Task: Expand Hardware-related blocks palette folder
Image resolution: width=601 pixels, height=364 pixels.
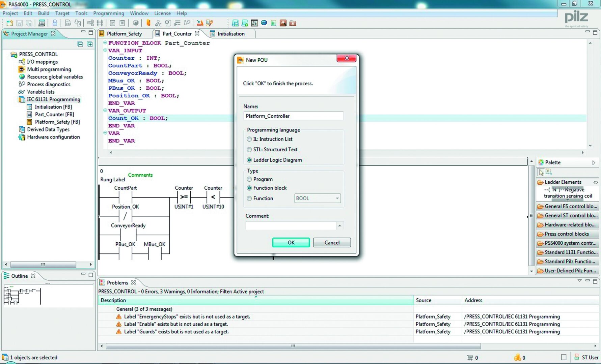Action: point(567,224)
